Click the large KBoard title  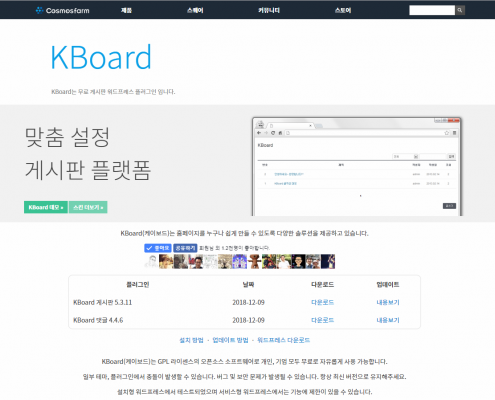101,57
